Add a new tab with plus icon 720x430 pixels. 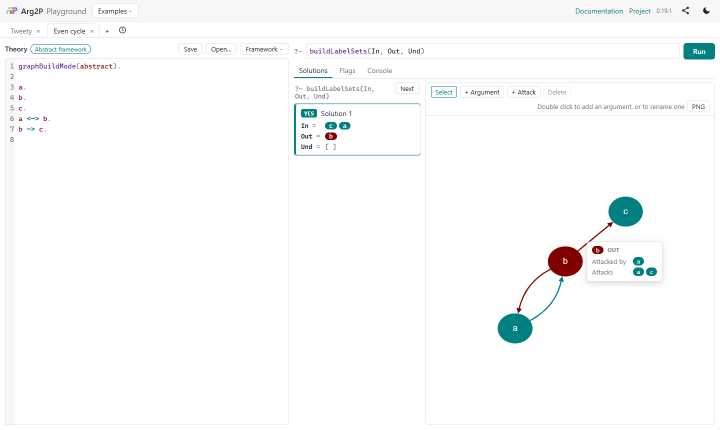[x=107, y=31]
